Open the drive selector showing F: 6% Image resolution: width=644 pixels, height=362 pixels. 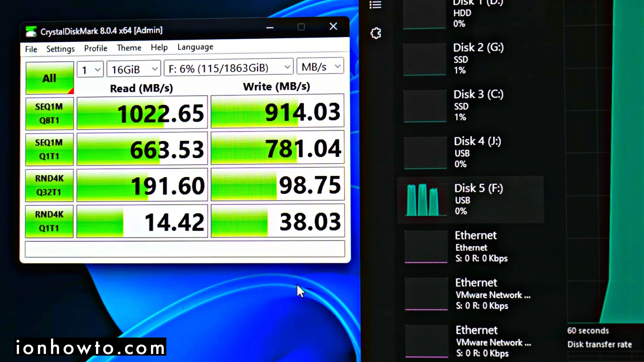(229, 68)
